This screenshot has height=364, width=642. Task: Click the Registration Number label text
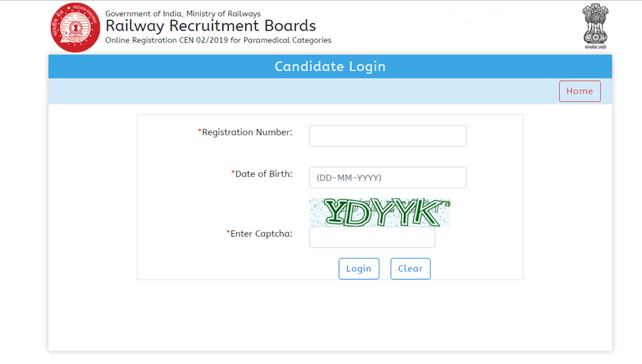[247, 132]
